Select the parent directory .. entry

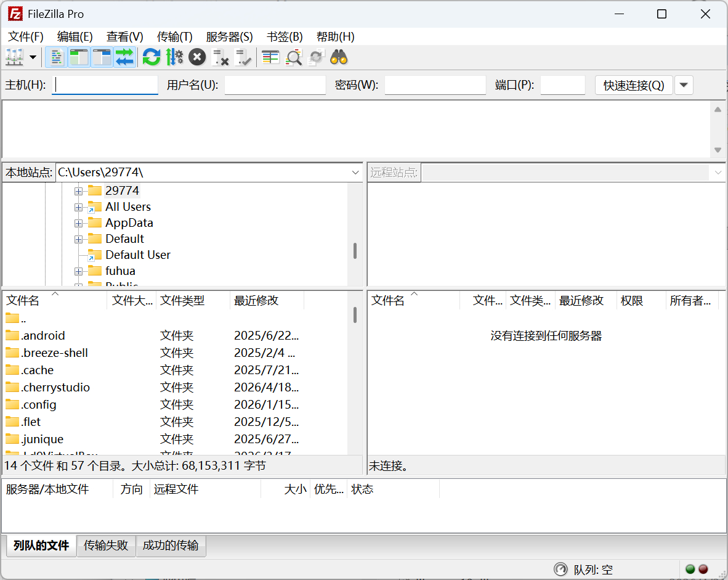click(x=176, y=318)
